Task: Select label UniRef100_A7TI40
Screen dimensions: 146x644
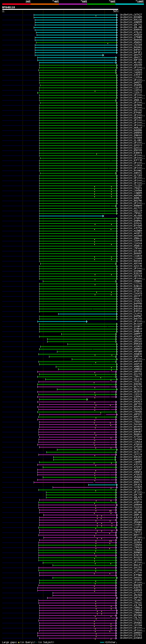Action: [131, 572]
